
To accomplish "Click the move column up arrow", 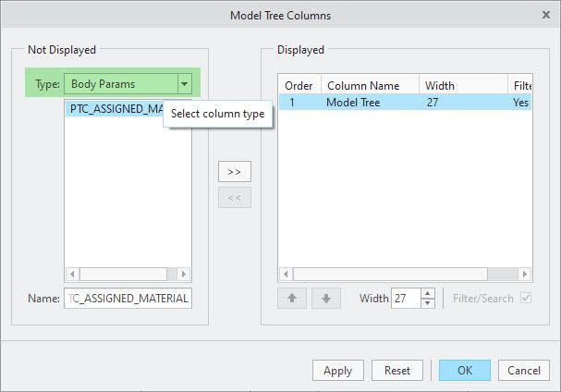I will click(291, 299).
